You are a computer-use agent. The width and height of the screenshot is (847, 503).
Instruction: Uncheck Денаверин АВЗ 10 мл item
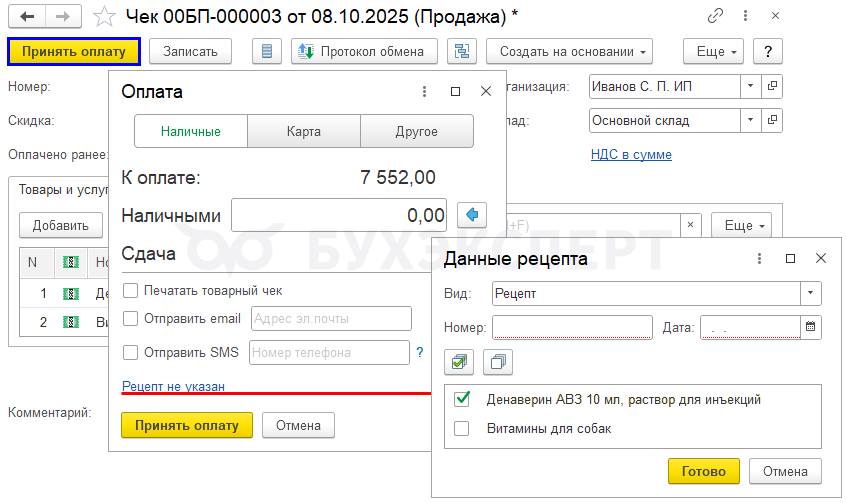462,399
